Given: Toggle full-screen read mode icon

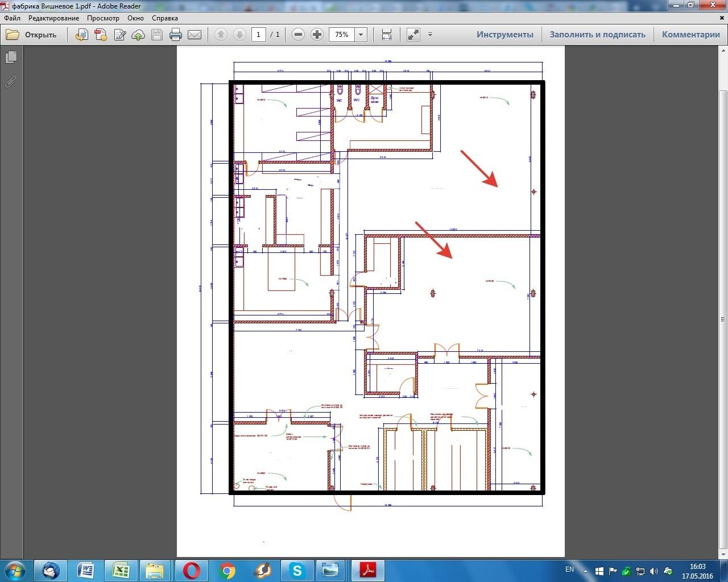Looking at the screenshot, I should pyautogui.click(x=413, y=35).
